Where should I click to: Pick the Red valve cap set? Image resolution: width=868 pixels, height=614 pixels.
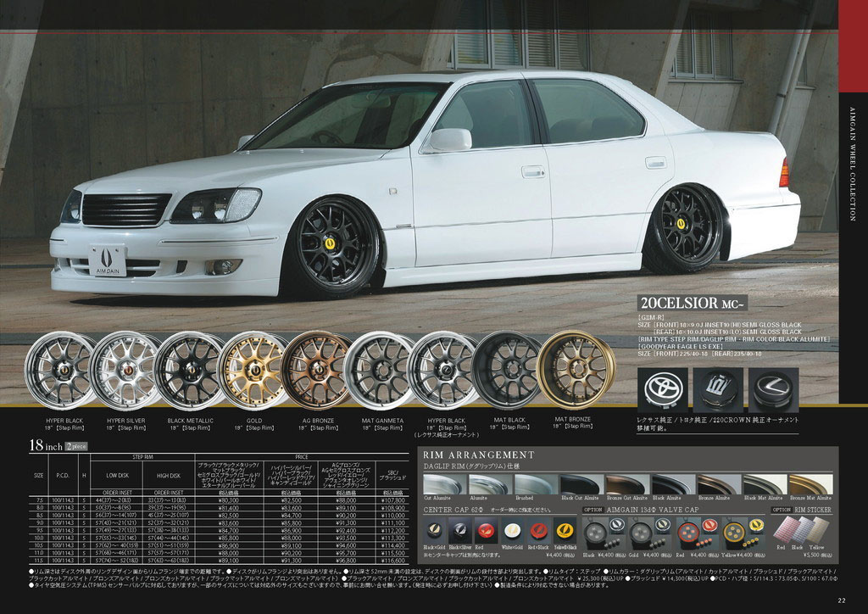coord(696,533)
